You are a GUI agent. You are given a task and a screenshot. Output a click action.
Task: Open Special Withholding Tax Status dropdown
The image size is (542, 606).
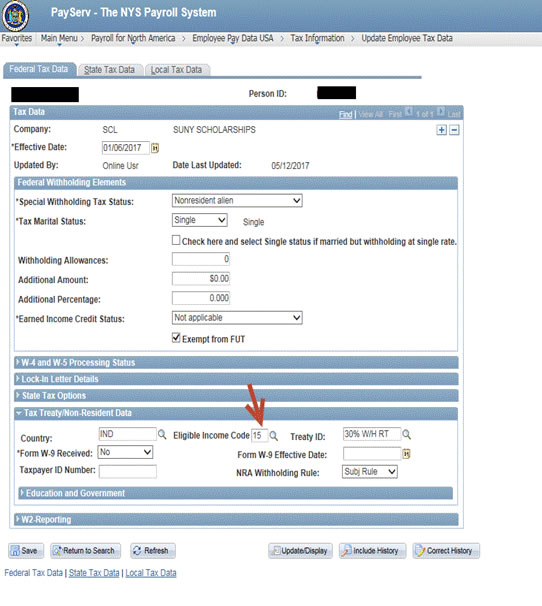click(x=237, y=201)
